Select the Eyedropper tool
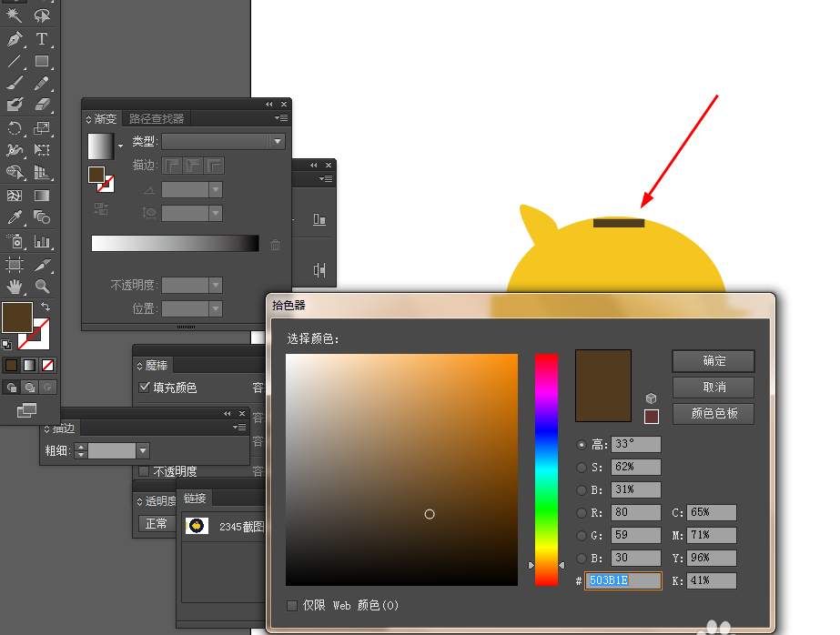 pos(15,217)
